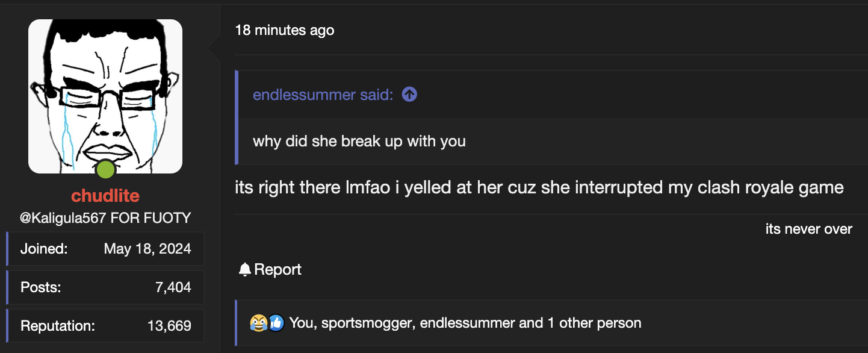Click the bell icon next to Report
This screenshot has width=868, height=353.
click(x=244, y=269)
